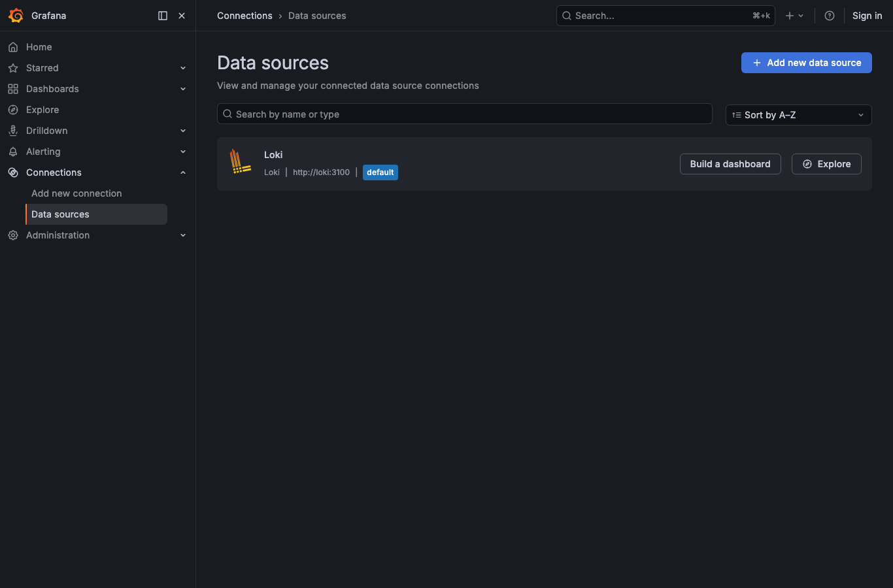Expand the Alerting section chevron
The width and height of the screenshot is (893, 588).
point(183,152)
